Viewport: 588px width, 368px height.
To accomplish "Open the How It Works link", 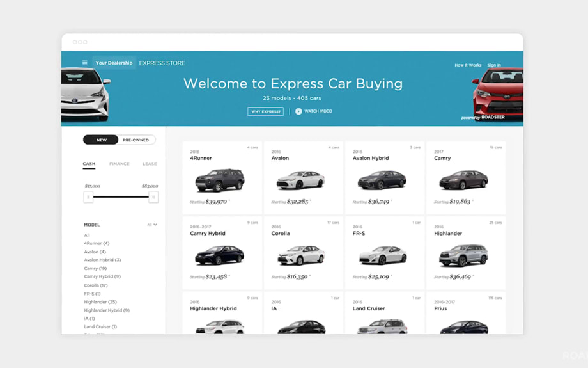I will pyautogui.click(x=468, y=65).
